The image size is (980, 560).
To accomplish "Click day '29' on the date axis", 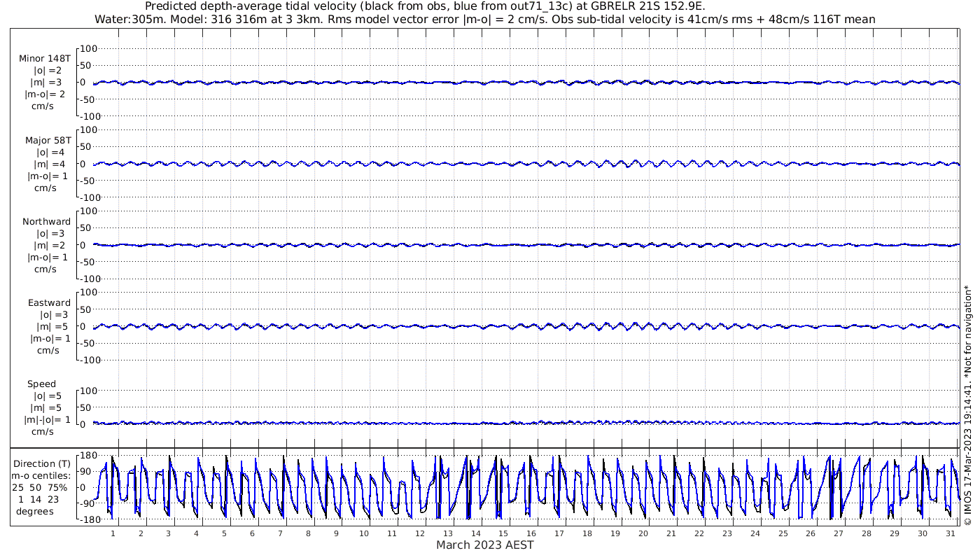I will (x=895, y=533).
